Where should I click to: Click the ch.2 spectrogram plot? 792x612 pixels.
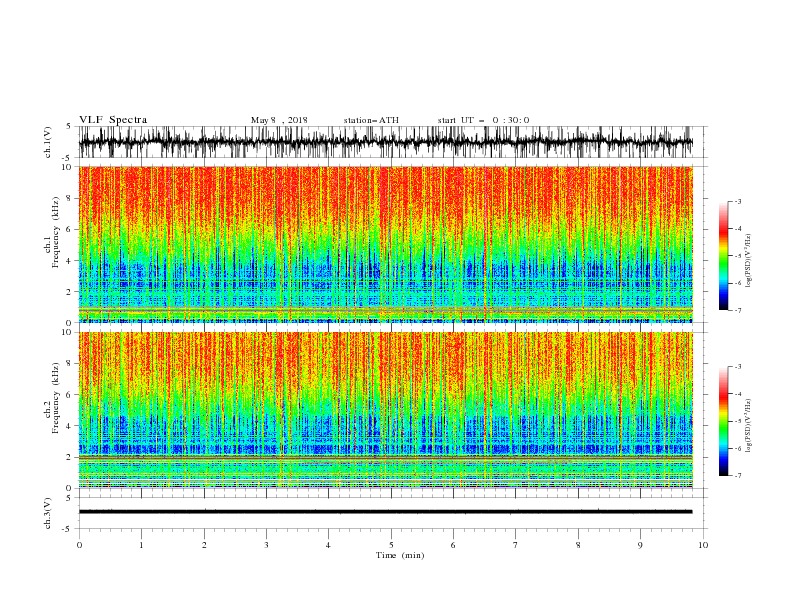386,410
